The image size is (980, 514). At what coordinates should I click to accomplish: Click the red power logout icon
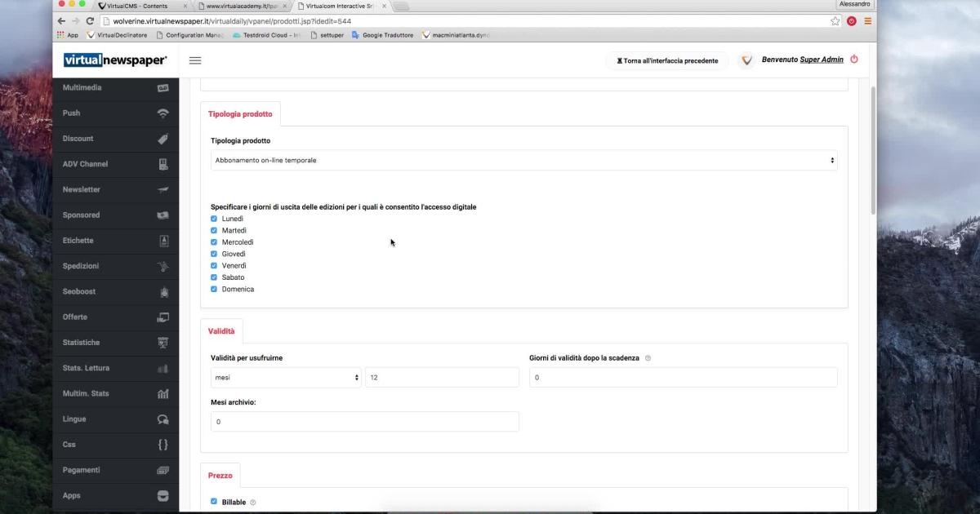(854, 60)
